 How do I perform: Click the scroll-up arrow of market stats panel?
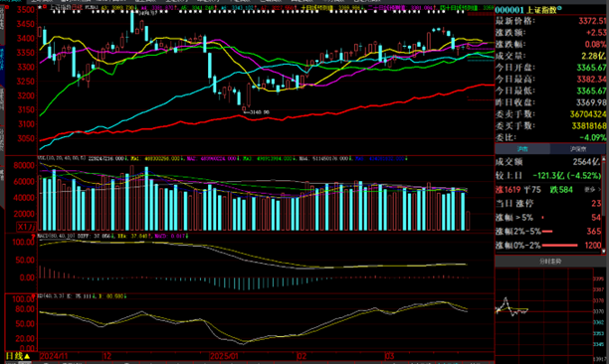pyautogui.click(x=604, y=159)
